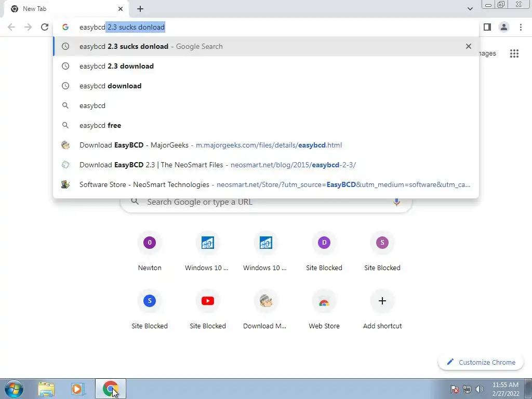Open the Action Center flag icon

click(455, 389)
